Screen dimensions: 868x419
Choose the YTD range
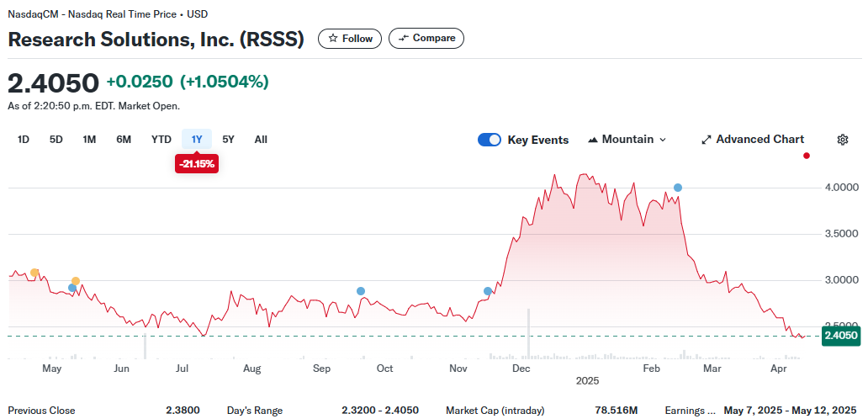(x=161, y=140)
